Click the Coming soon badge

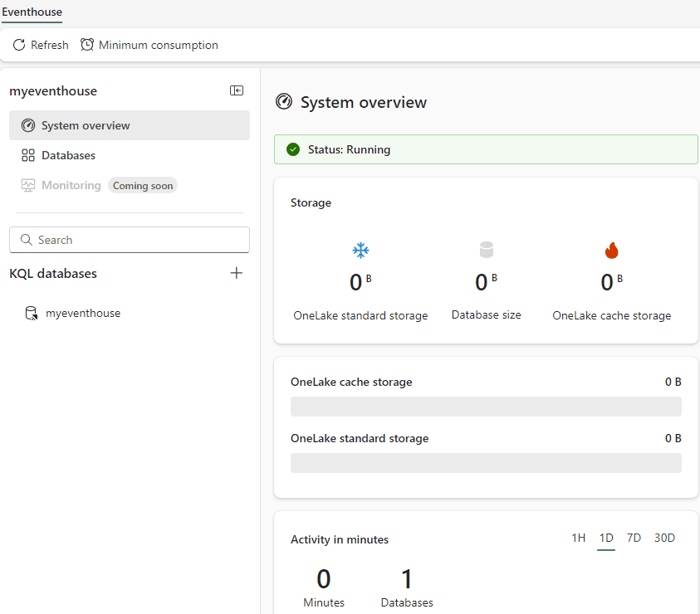143,186
